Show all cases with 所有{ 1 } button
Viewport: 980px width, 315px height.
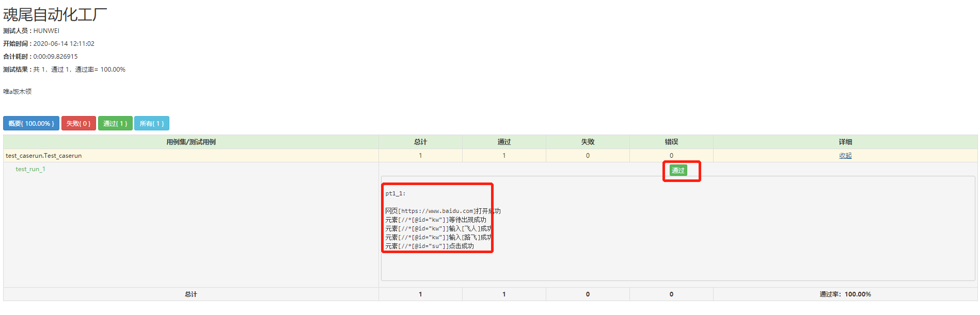pyautogui.click(x=152, y=123)
